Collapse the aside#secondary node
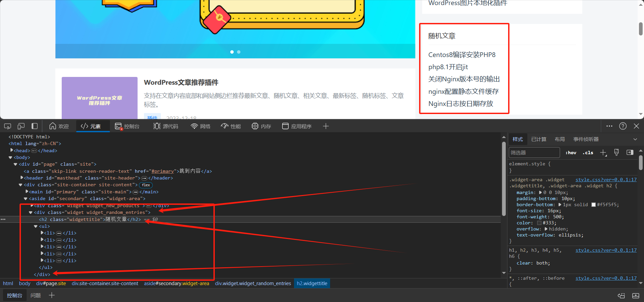644x302 pixels. pos(26,199)
